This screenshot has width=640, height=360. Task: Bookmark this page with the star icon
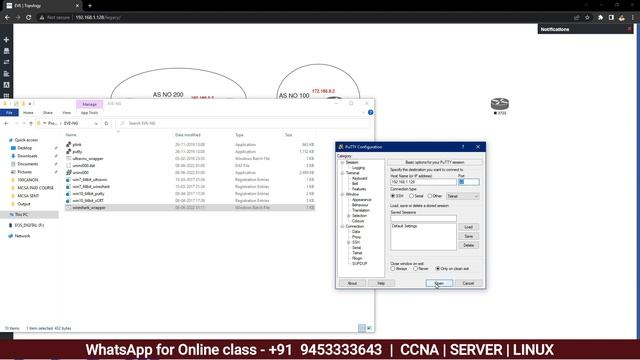(x=587, y=18)
